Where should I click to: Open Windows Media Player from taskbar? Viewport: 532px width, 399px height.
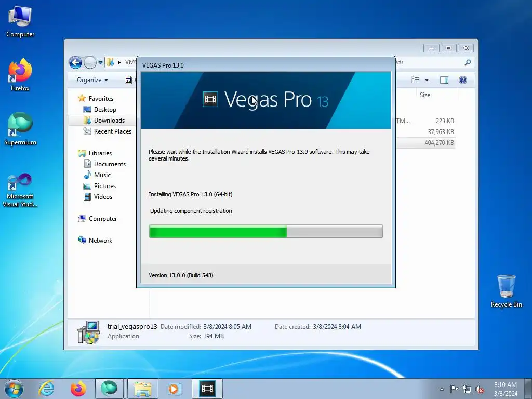click(175, 389)
